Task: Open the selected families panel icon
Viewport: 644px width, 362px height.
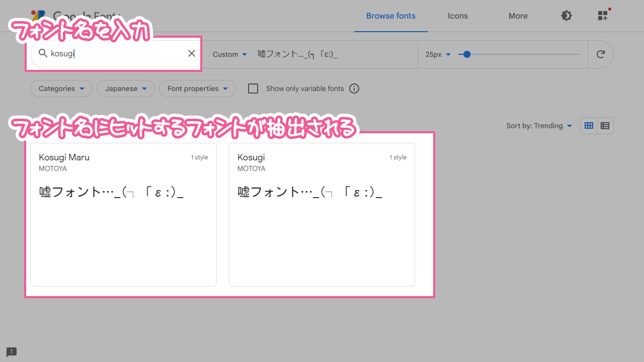Action: pyautogui.click(x=603, y=16)
